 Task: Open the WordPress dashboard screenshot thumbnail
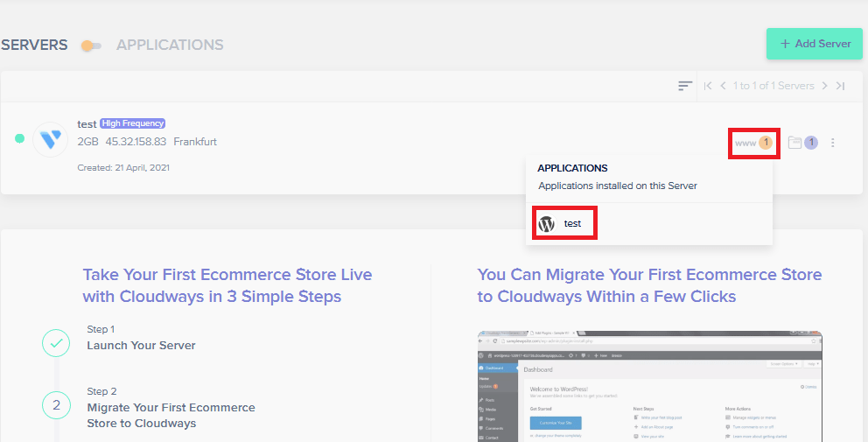coord(650,386)
